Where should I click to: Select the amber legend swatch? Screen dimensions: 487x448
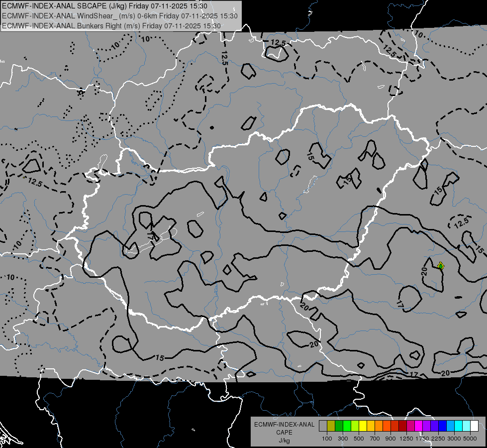click(x=371, y=426)
